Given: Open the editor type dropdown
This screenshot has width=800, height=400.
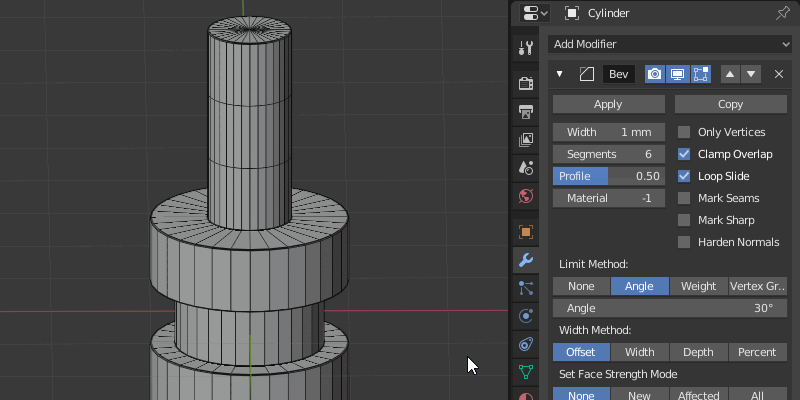Looking at the screenshot, I should [x=534, y=13].
